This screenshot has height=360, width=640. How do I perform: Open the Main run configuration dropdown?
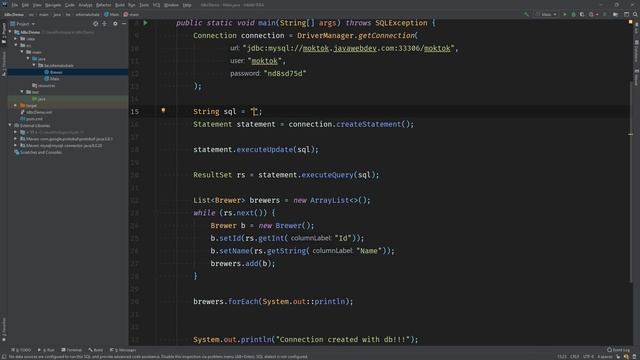[547, 14]
